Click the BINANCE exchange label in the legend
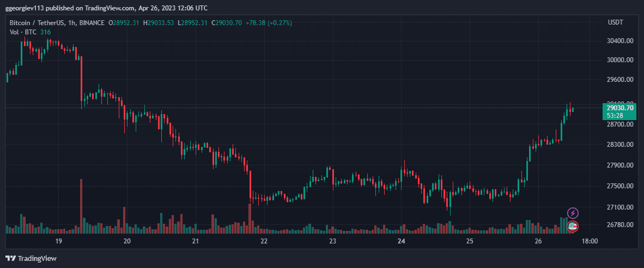 coord(91,23)
